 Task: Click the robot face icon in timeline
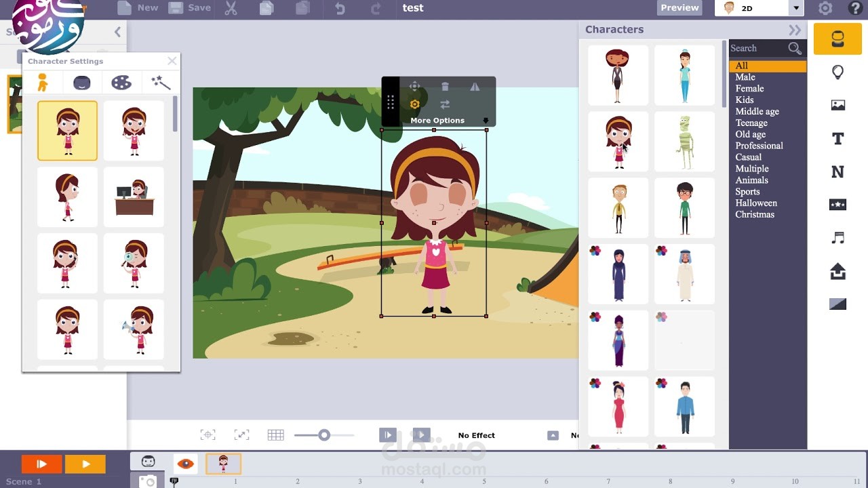(148, 462)
